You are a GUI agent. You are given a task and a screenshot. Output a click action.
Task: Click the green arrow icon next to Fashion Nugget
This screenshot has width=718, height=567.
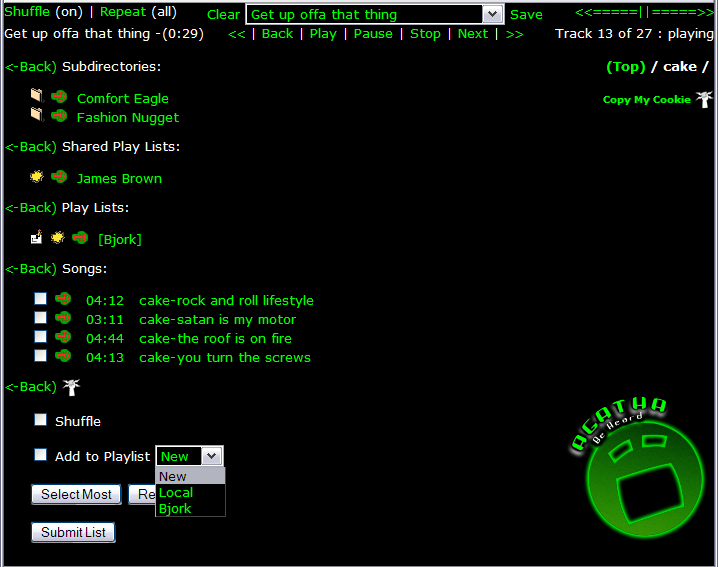click(59, 116)
